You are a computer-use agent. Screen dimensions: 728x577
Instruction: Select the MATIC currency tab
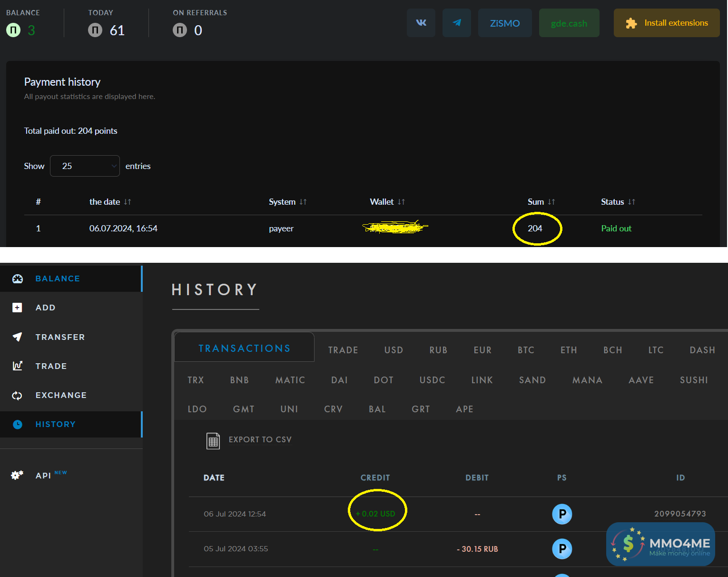290,380
